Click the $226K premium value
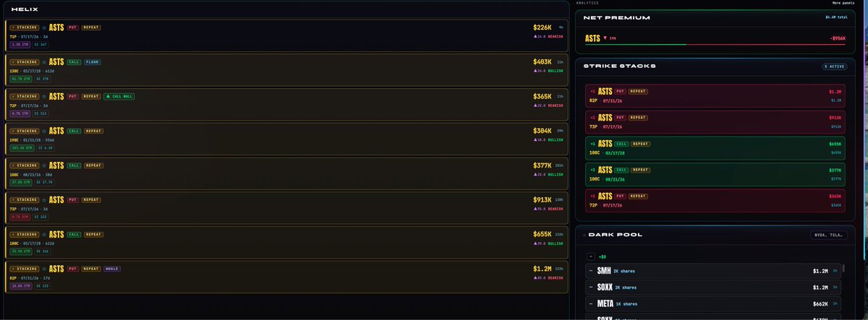Screen dimensions: 868x320 pyautogui.click(x=543, y=28)
